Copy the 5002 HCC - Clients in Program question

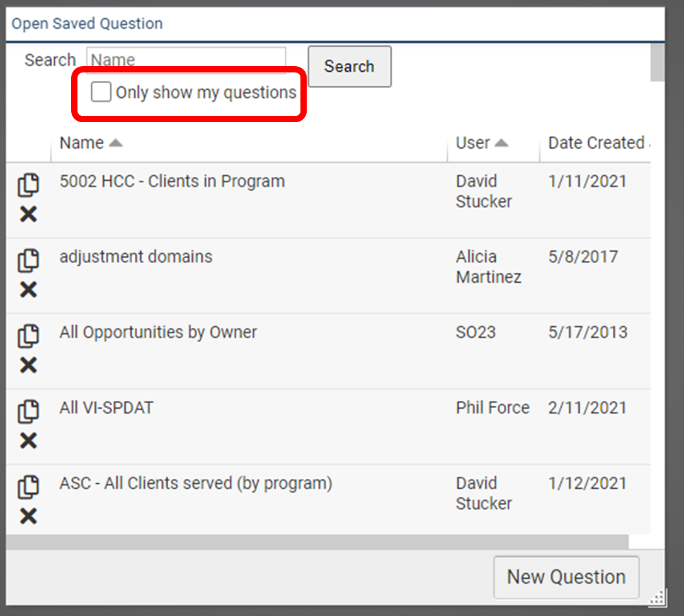coord(28,185)
